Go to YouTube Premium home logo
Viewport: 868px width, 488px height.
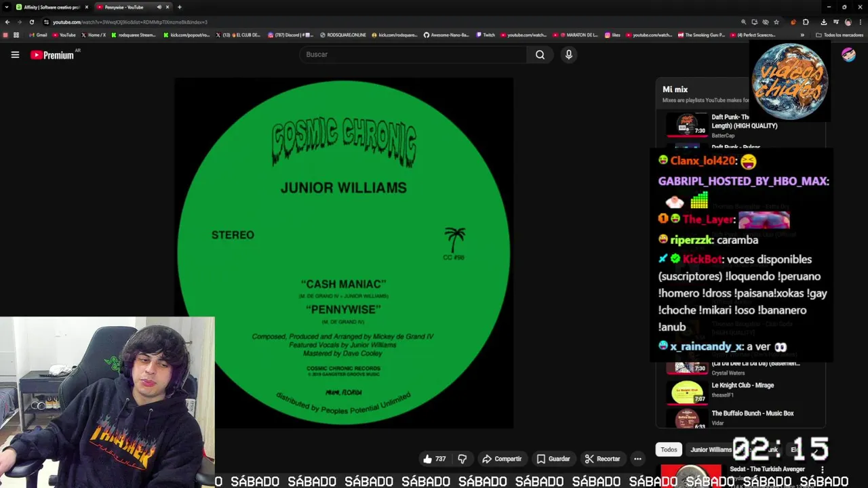click(53, 55)
